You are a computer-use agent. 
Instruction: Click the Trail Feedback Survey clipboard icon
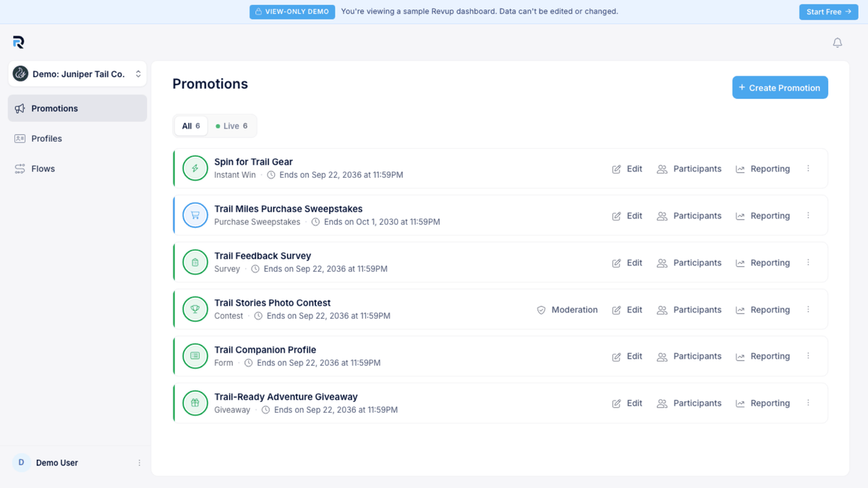click(x=195, y=262)
